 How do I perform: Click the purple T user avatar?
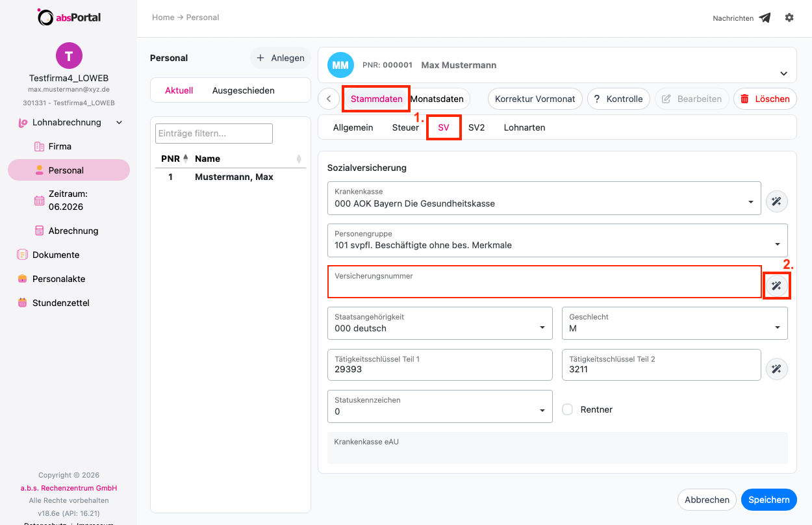69,55
